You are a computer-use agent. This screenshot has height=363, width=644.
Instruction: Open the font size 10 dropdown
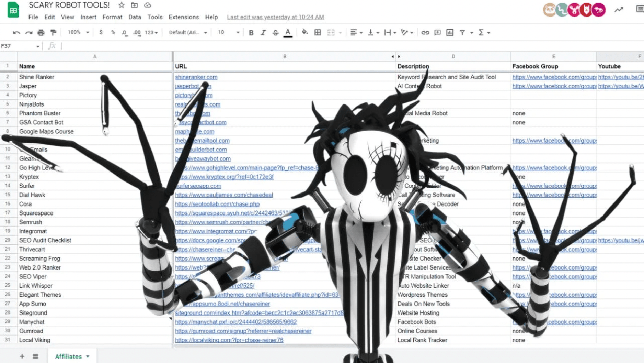228,32
